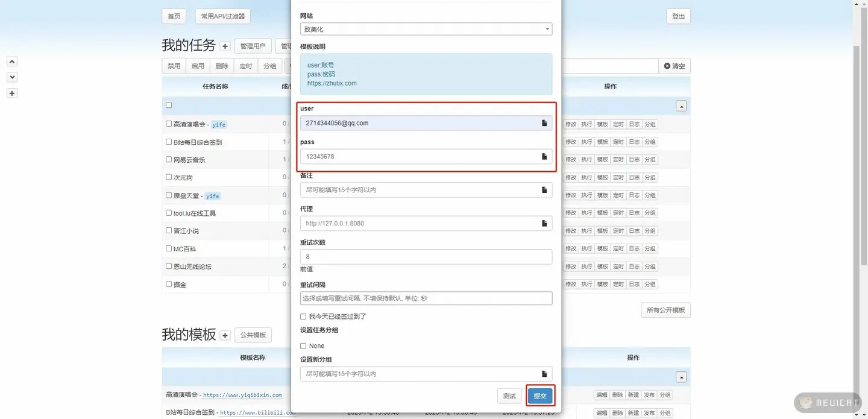
Task: Open the 重试间隔 combo box
Action: pyautogui.click(x=426, y=298)
